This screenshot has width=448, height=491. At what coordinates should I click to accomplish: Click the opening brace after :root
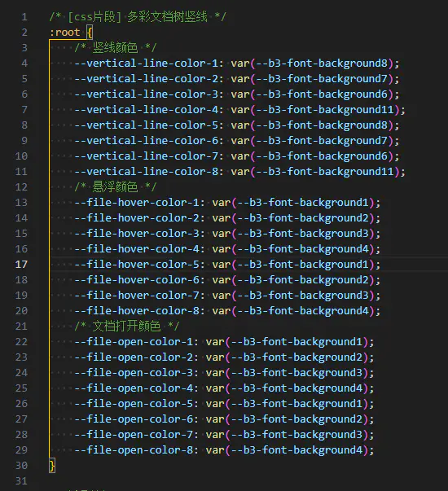click(x=90, y=33)
